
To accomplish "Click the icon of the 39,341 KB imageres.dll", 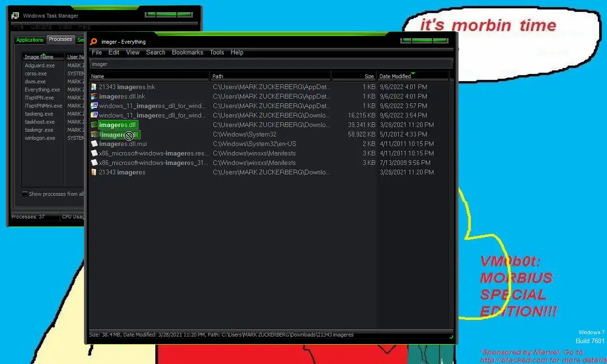I will pyautogui.click(x=94, y=125).
